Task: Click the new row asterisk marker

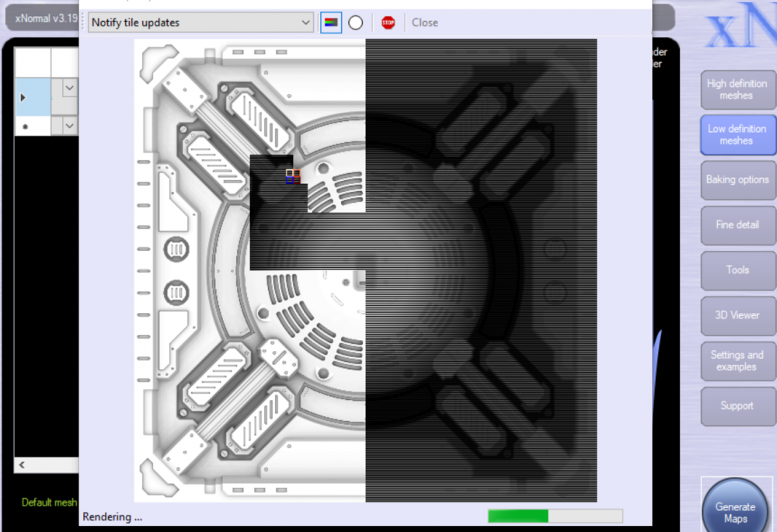Action: [23, 126]
